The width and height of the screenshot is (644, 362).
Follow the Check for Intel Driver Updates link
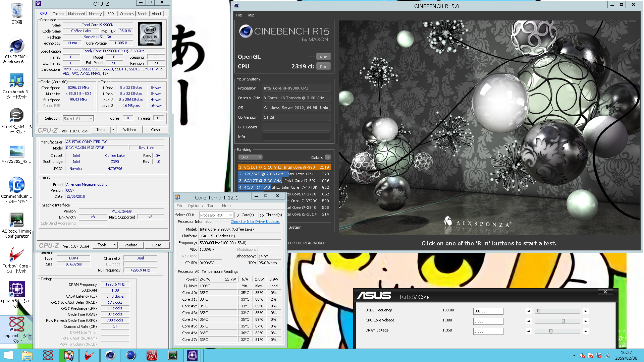click(x=255, y=222)
